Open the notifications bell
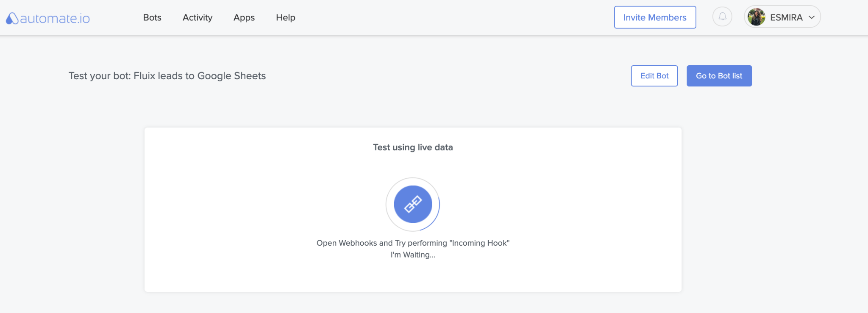The width and height of the screenshot is (868, 313). click(722, 17)
